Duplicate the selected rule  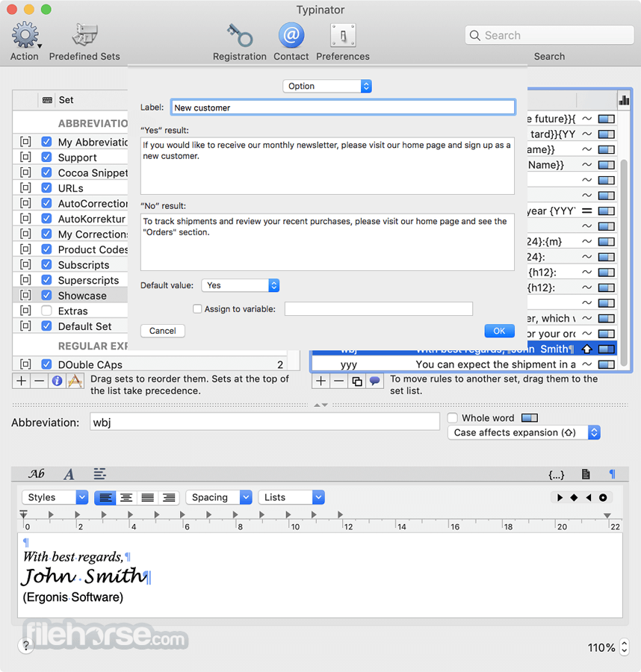tap(356, 381)
